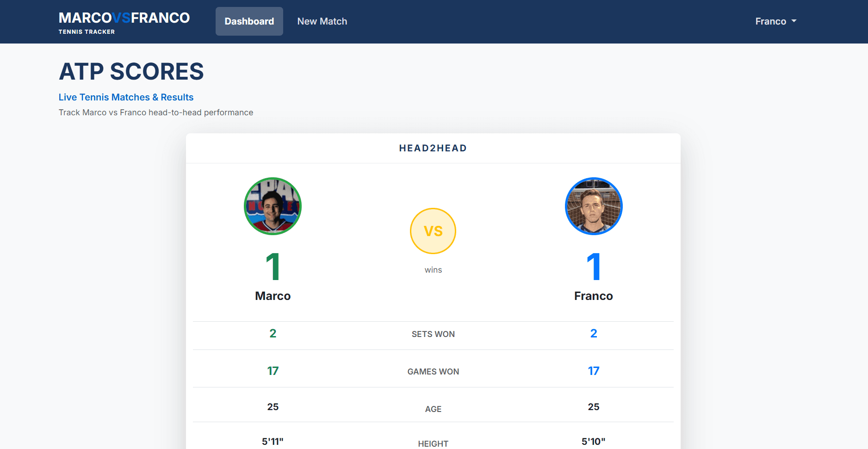The height and width of the screenshot is (449, 868).
Task: Select the Franco player name in card
Action: pyautogui.click(x=594, y=296)
